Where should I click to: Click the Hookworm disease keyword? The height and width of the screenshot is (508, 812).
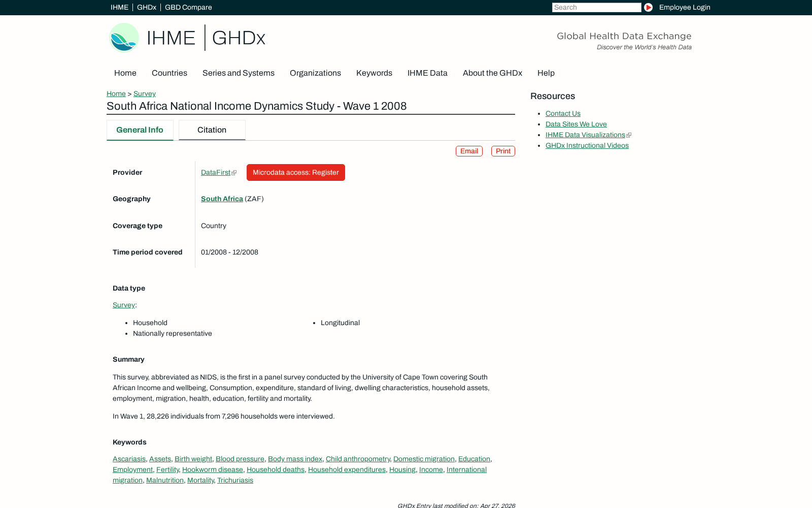tap(213, 470)
